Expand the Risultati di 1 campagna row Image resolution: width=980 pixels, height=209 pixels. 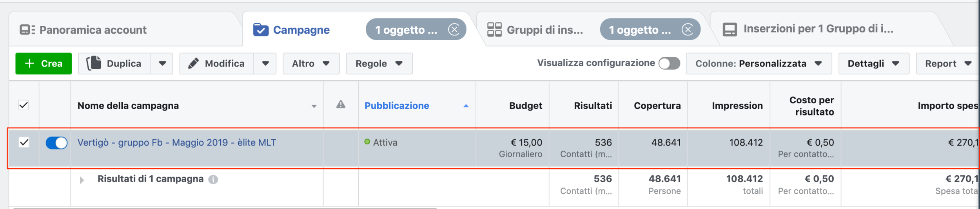point(82,180)
